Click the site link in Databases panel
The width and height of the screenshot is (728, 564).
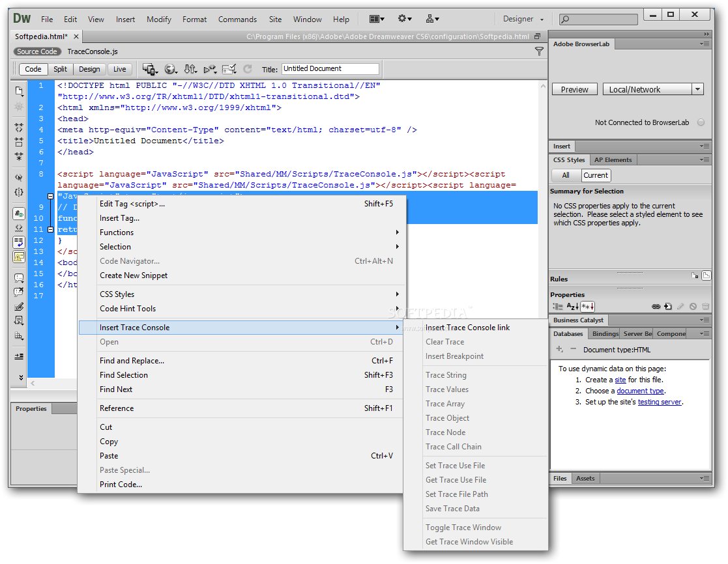(620, 380)
